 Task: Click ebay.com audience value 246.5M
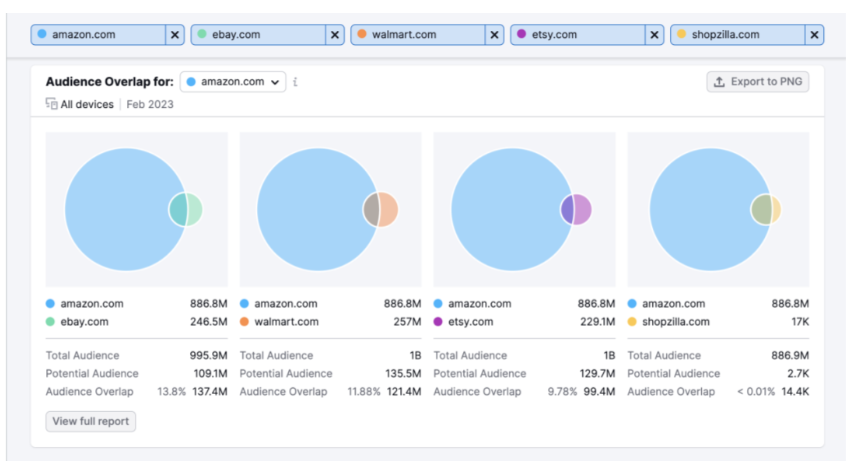coord(208,322)
